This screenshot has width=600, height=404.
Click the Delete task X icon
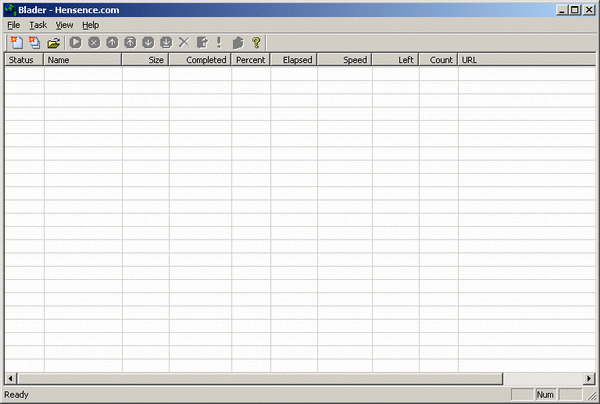click(x=184, y=42)
